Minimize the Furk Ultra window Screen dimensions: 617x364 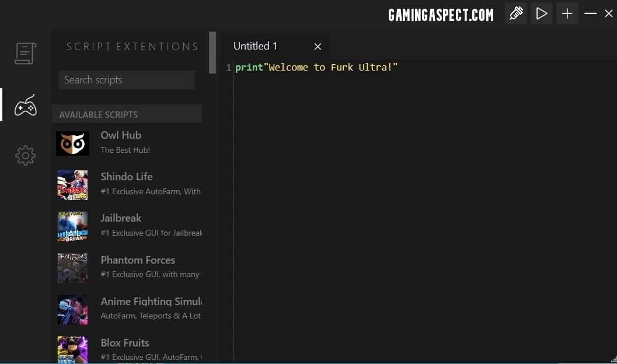click(x=591, y=13)
